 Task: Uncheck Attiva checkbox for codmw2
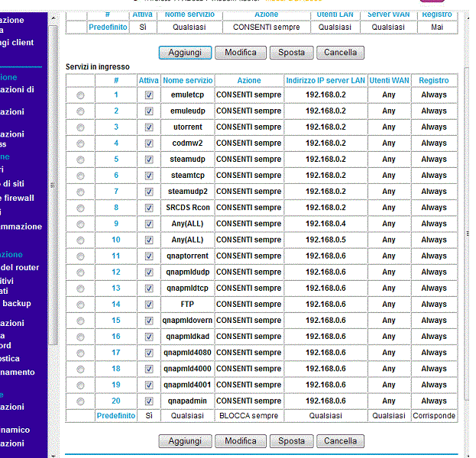[149, 144]
